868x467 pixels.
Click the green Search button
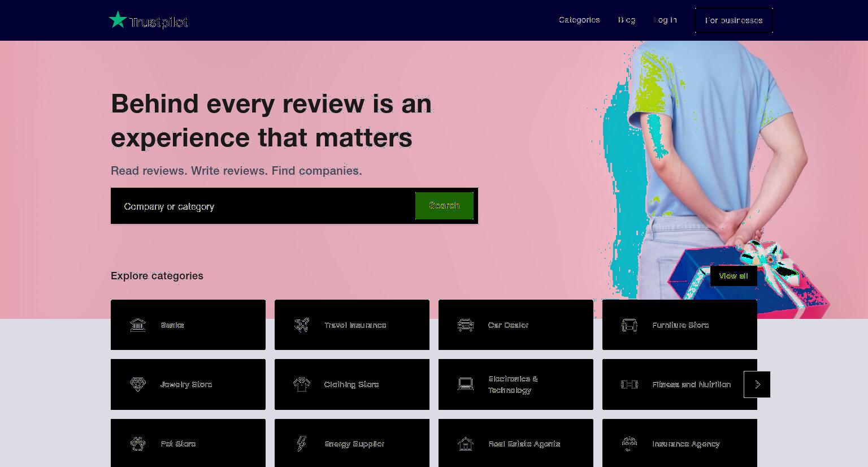(x=444, y=206)
